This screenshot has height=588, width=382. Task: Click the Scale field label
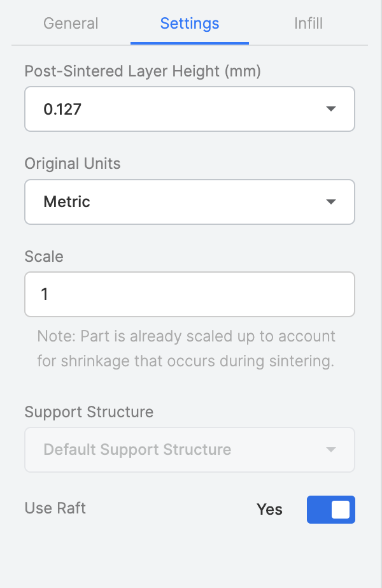pyautogui.click(x=44, y=257)
